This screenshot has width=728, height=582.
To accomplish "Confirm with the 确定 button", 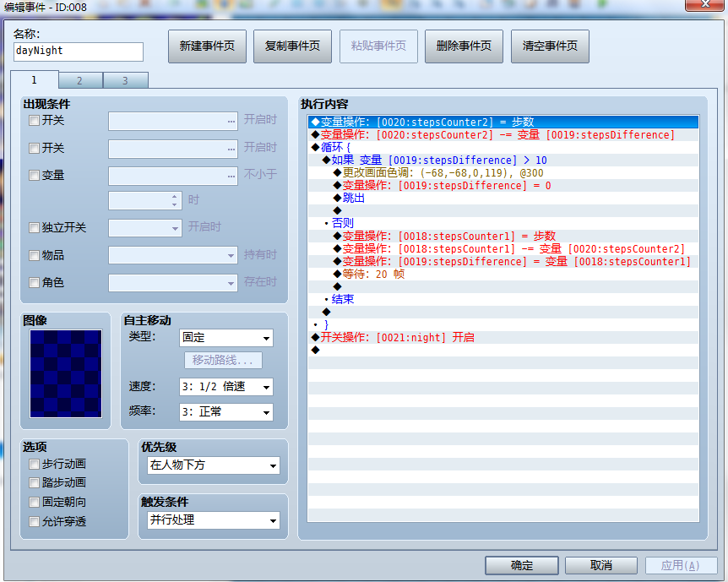I will point(522,565).
